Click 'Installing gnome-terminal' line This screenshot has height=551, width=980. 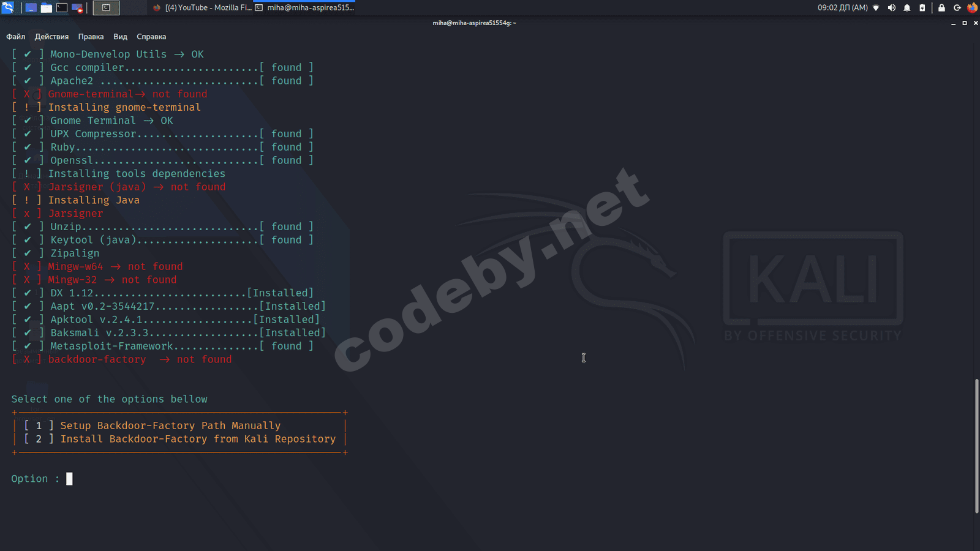pyautogui.click(x=106, y=107)
